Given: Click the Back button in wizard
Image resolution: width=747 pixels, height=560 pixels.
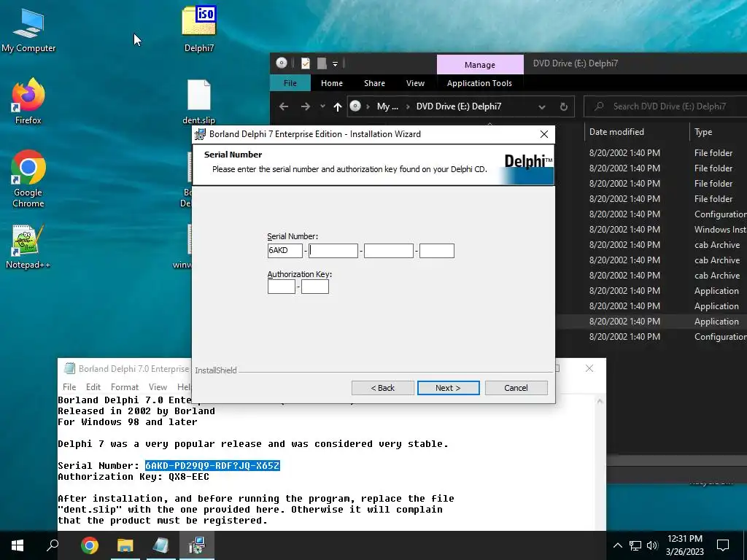Looking at the screenshot, I should click(382, 388).
